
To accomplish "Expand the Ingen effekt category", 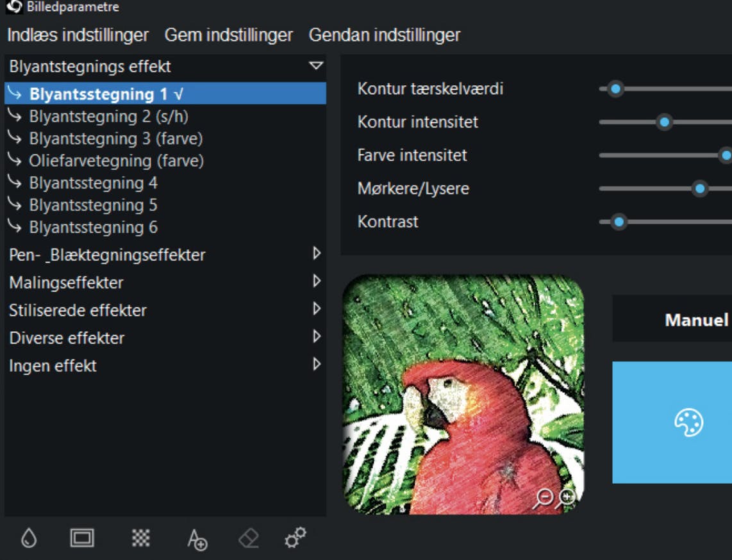I will (x=317, y=365).
